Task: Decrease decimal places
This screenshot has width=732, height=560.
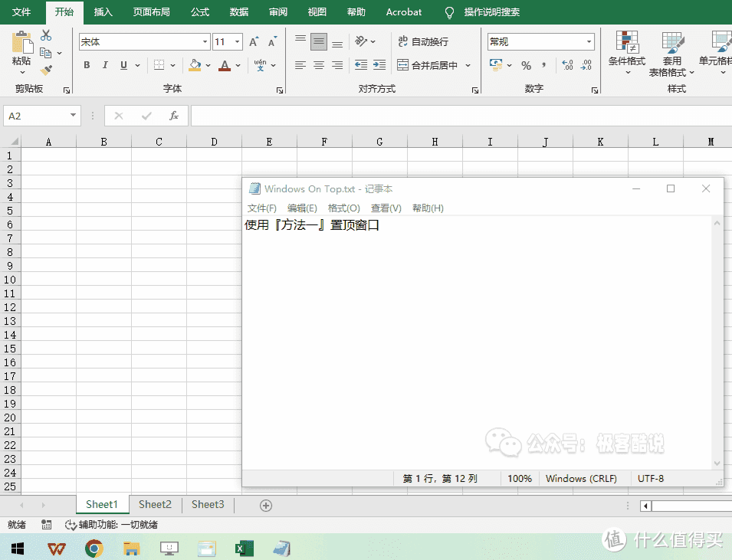Action: click(x=586, y=65)
